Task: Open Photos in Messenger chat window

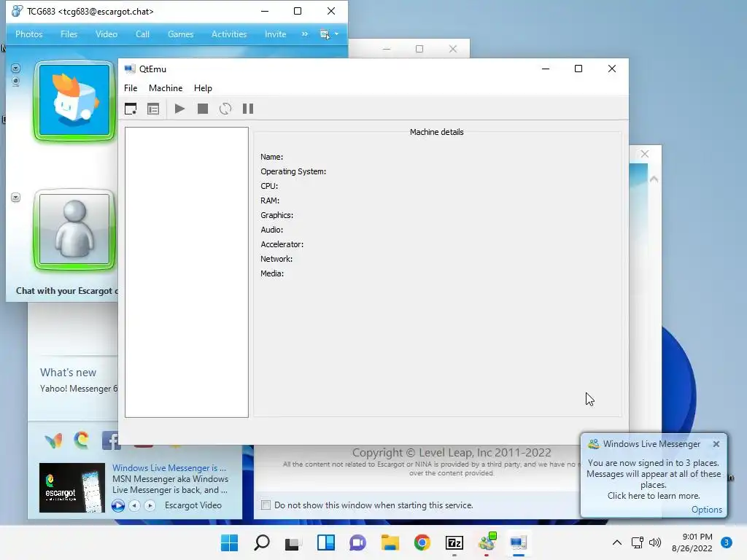Action: tap(29, 34)
